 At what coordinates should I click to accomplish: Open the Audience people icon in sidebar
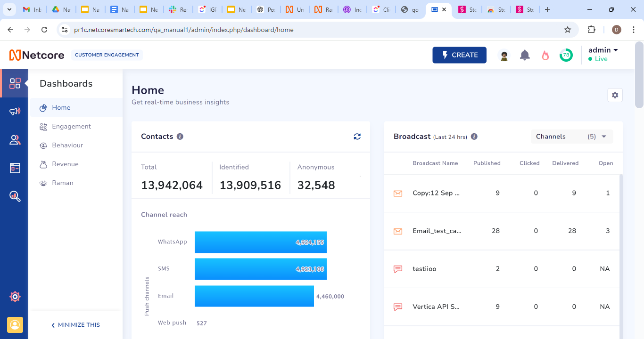coord(15,140)
